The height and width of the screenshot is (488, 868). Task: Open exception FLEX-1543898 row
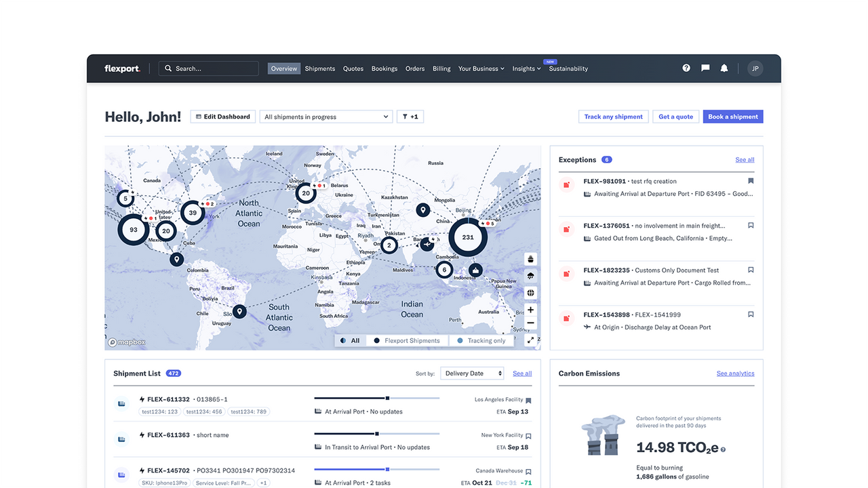pyautogui.click(x=656, y=321)
